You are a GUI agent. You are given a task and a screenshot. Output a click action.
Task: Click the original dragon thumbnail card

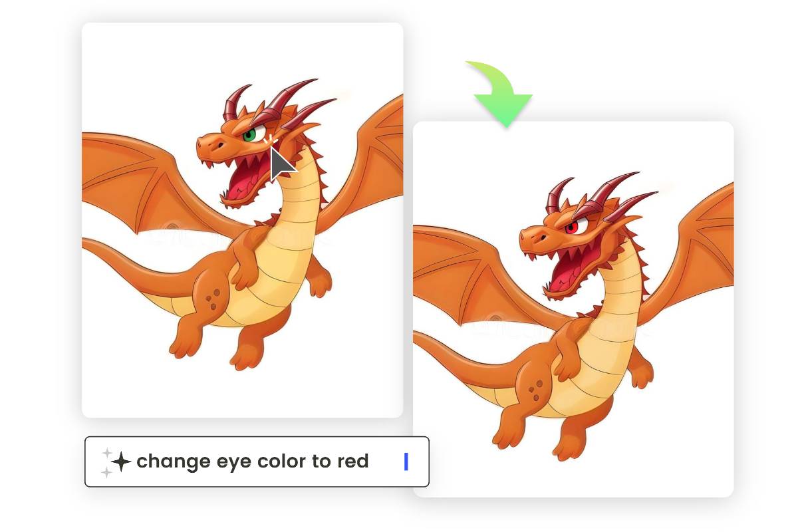pyautogui.click(x=242, y=219)
